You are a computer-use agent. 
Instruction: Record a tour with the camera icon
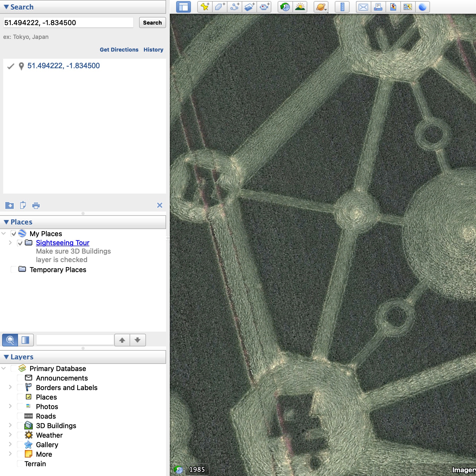(x=264, y=7)
